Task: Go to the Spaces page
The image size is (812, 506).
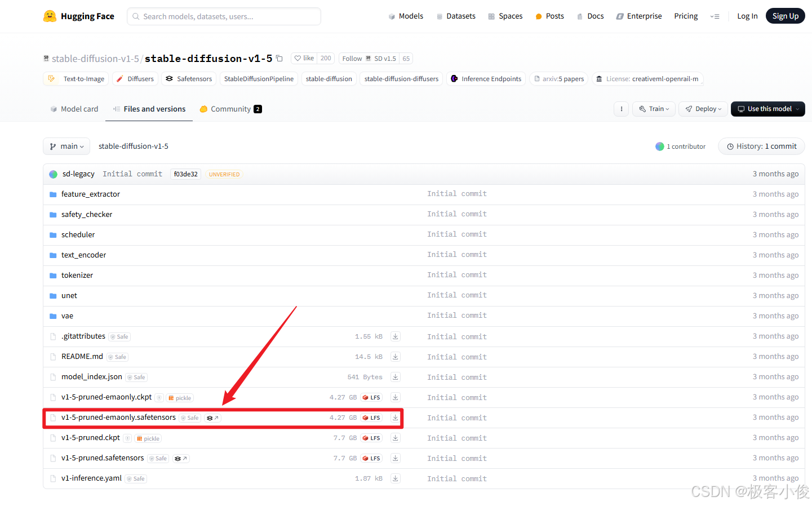Action: pyautogui.click(x=505, y=16)
